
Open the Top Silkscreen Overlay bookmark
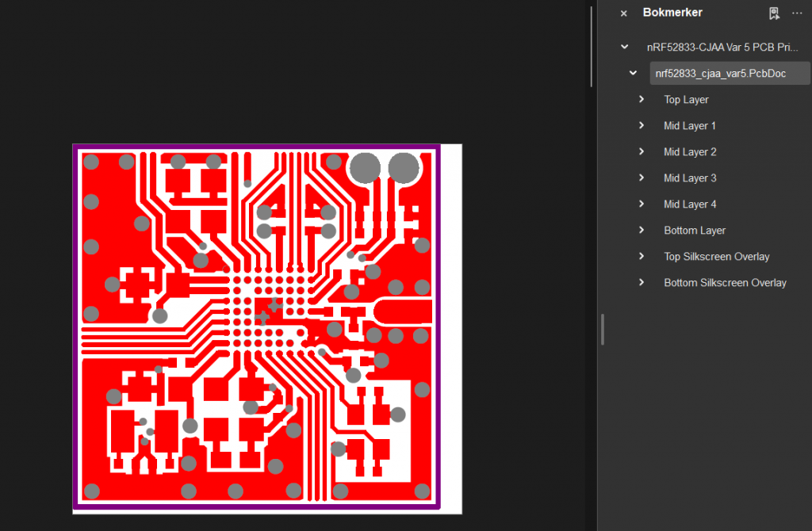click(x=716, y=257)
